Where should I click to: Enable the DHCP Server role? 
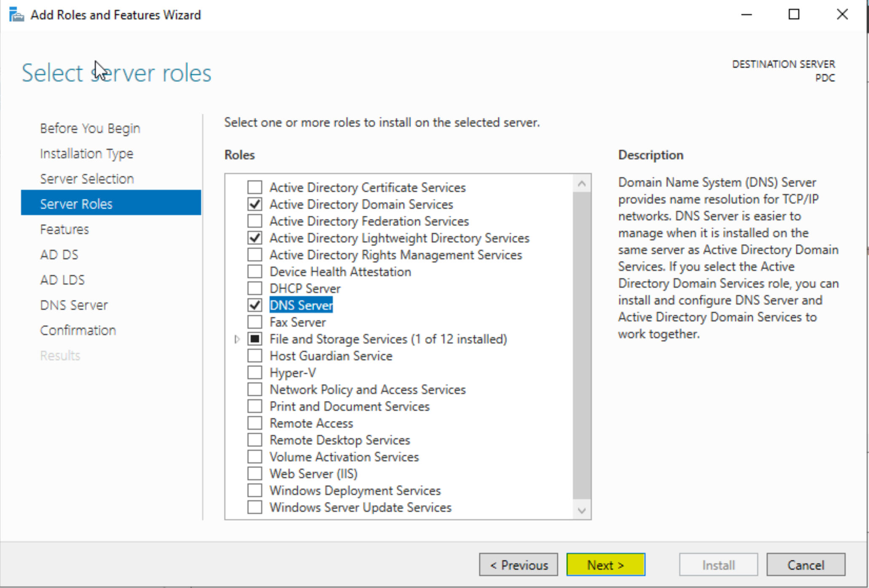(x=255, y=288)
